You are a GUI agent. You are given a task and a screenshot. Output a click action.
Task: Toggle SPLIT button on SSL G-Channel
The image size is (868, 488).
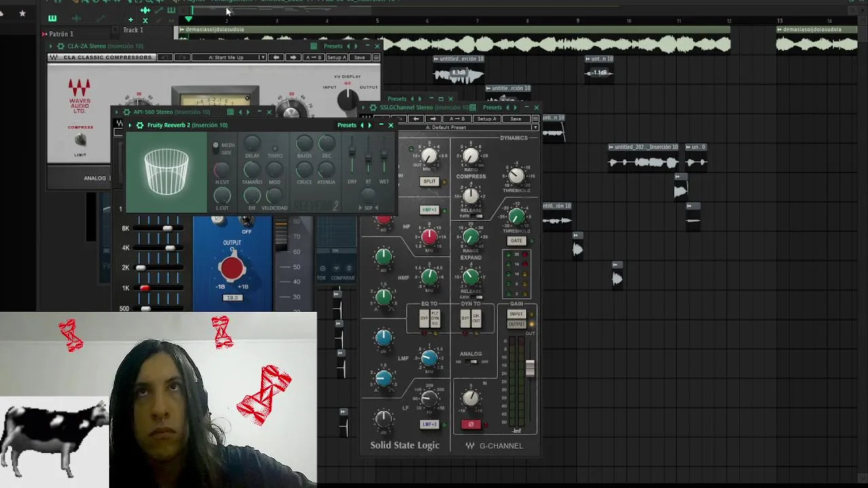pos(430,182)
